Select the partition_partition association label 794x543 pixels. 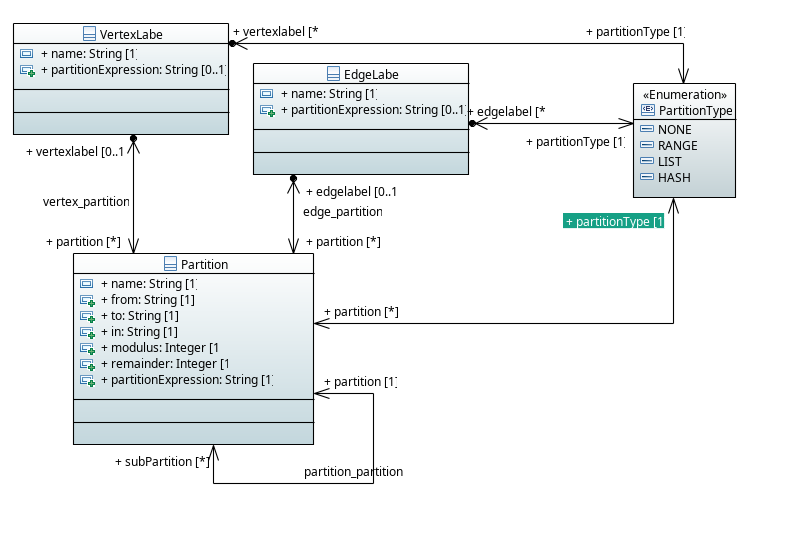[x=353, y=471]
